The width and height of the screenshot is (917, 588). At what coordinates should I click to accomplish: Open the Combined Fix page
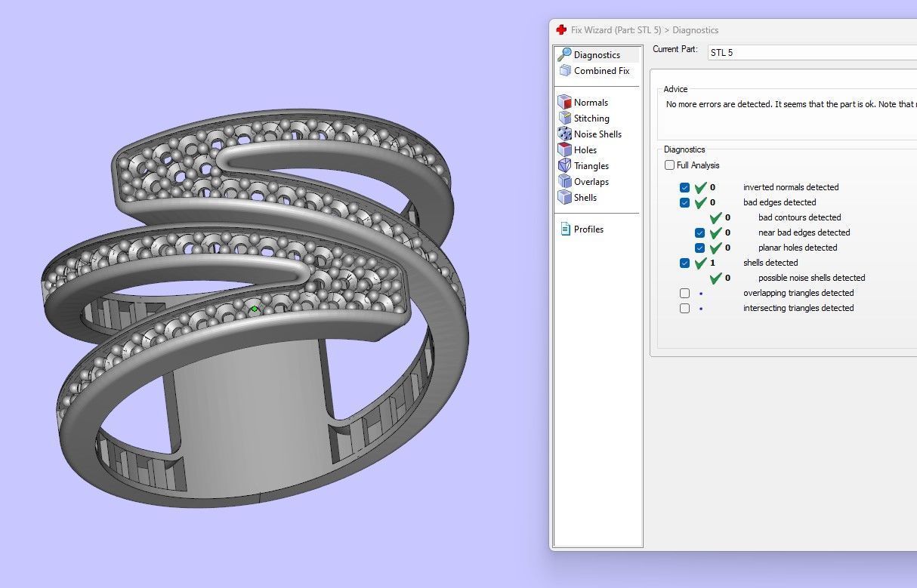coord(601,70)
